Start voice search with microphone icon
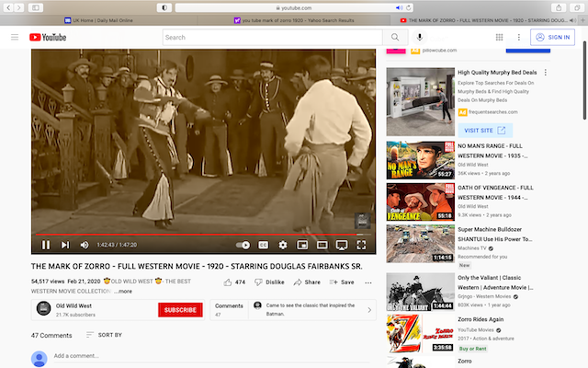 point(420,37)
